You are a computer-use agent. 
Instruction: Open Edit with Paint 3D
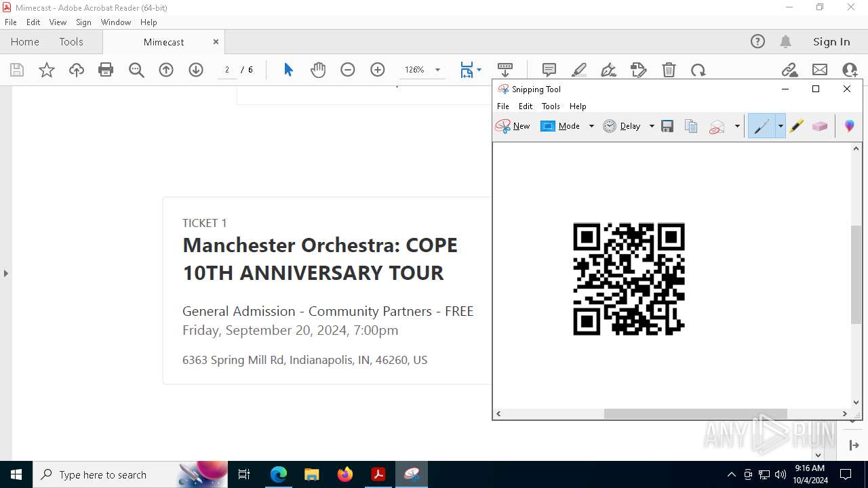coord(849,126)
